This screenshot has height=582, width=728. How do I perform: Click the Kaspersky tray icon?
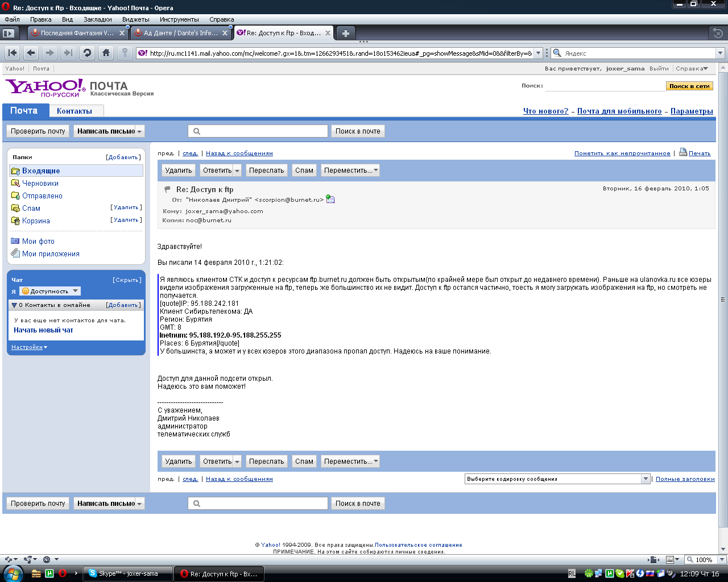(x=631, y=573)
